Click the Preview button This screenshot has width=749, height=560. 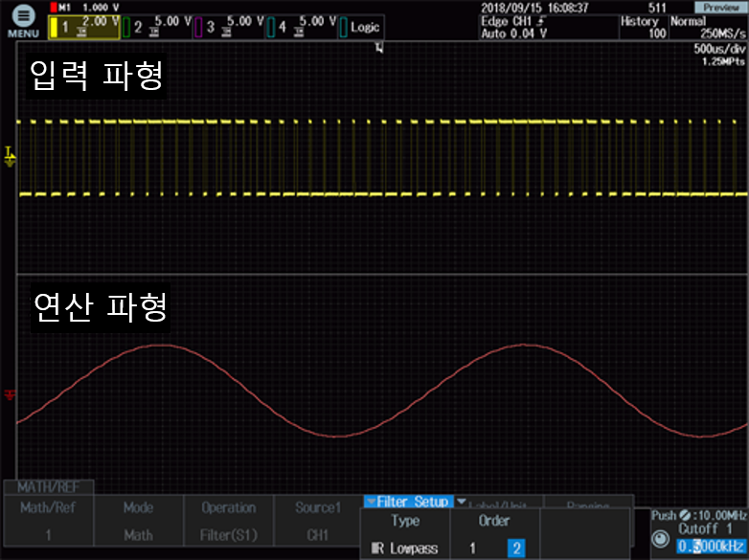[x=721, y=7]
